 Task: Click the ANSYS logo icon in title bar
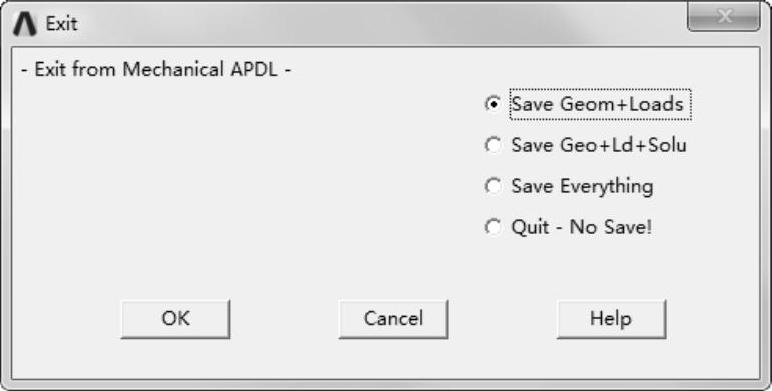(x=25, y=24)
